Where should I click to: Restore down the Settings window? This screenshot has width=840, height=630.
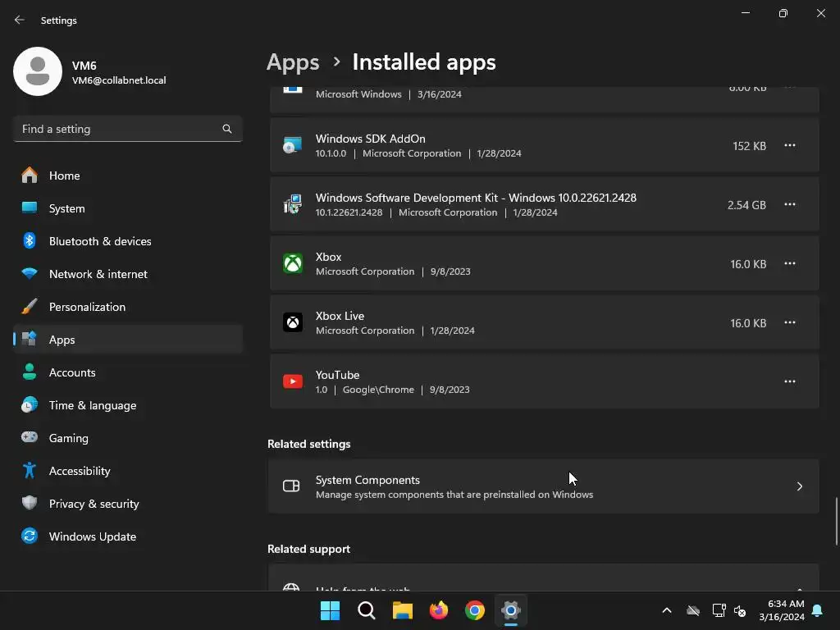coord(783,13)
